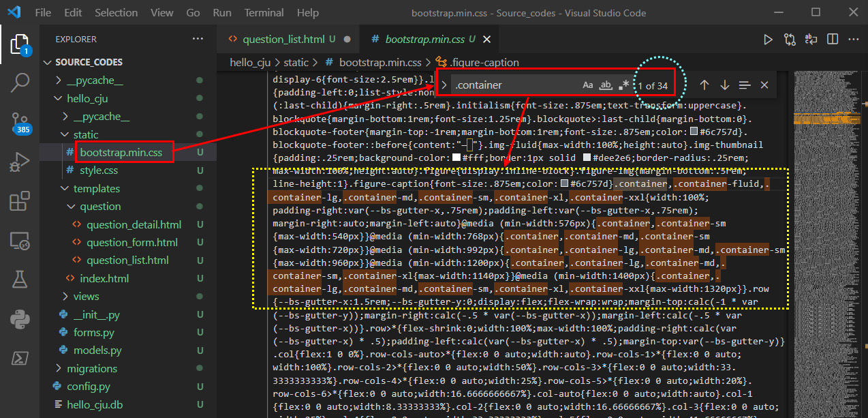This screenshot has width=868, height=418.
Task: Select bootstrap.min.css in Explorer tree
Action: [121, 153]
